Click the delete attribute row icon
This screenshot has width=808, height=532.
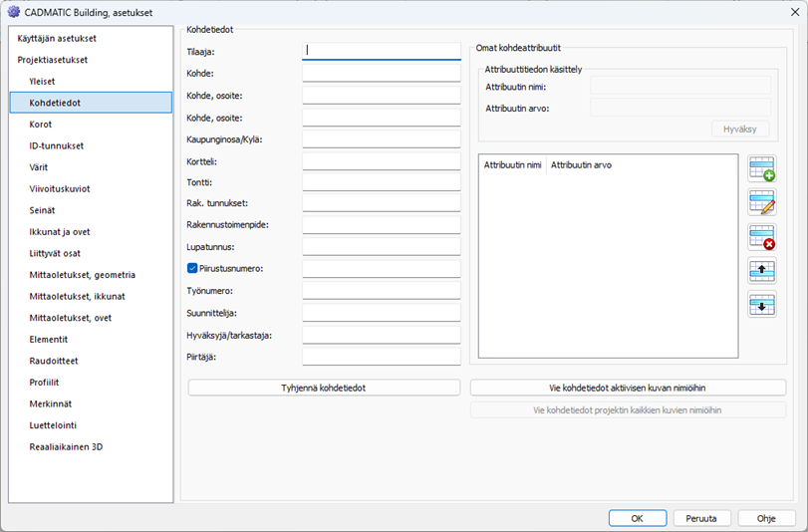tap(762, 237)
